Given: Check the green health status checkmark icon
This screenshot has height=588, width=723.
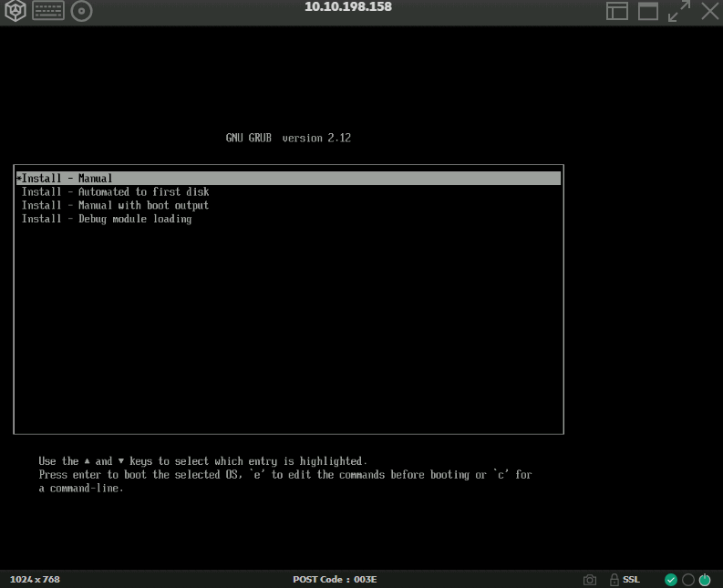Looking at the screenshot, I should (671, 580).
